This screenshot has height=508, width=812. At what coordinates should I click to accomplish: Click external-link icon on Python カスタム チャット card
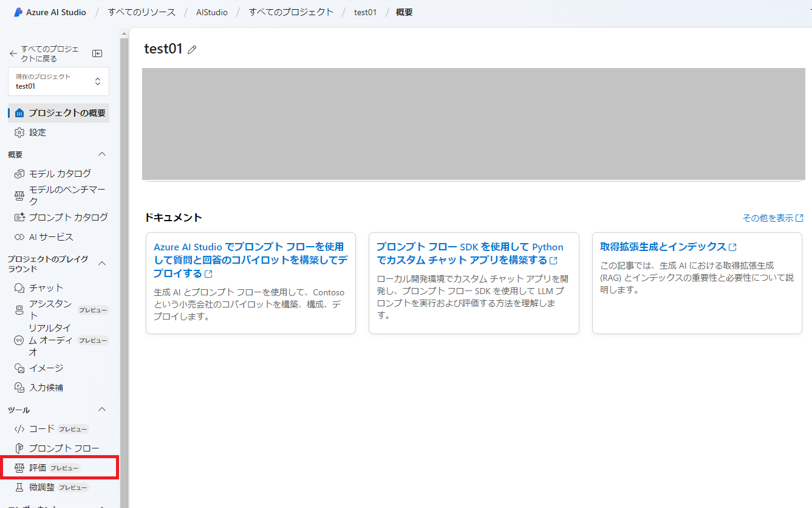(553, 261)
